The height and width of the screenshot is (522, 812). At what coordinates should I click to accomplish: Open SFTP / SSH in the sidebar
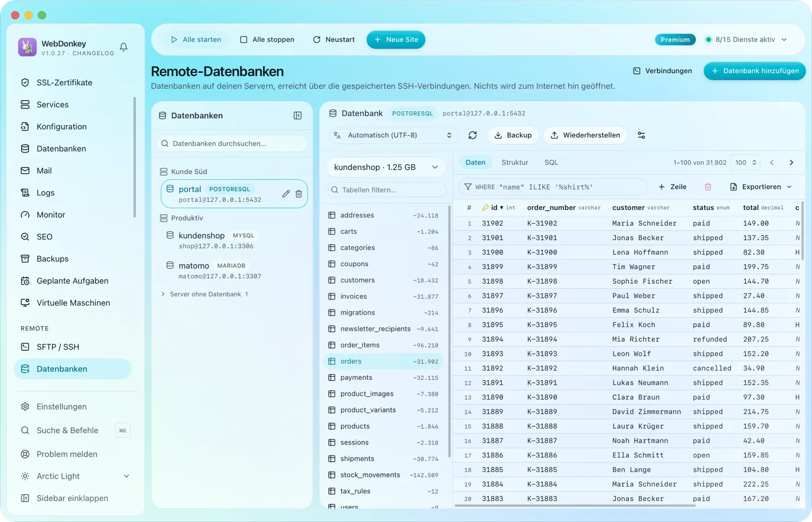(x=73, y=347)
